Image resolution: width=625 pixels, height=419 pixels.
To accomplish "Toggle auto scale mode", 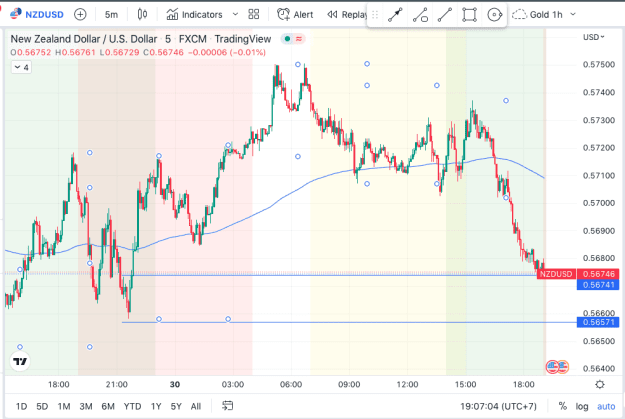I will pyautogui.click(x=606, y=406).
